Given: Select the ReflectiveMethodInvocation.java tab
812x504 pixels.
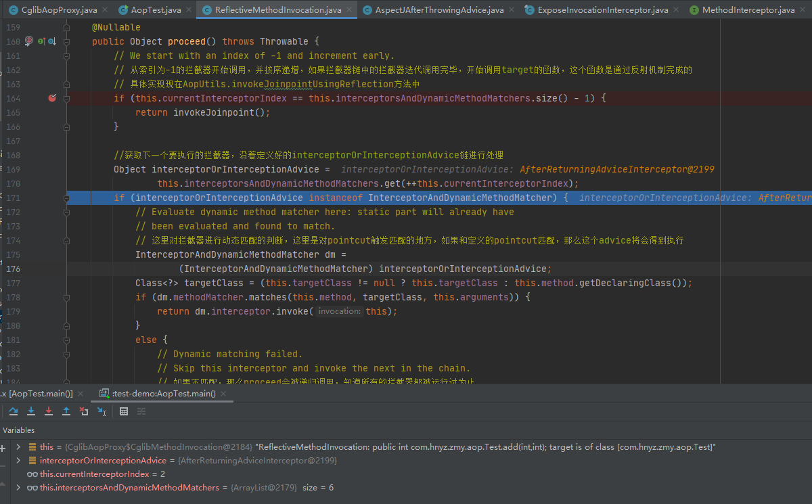Looking at the screenshot, I should (278, 10).
